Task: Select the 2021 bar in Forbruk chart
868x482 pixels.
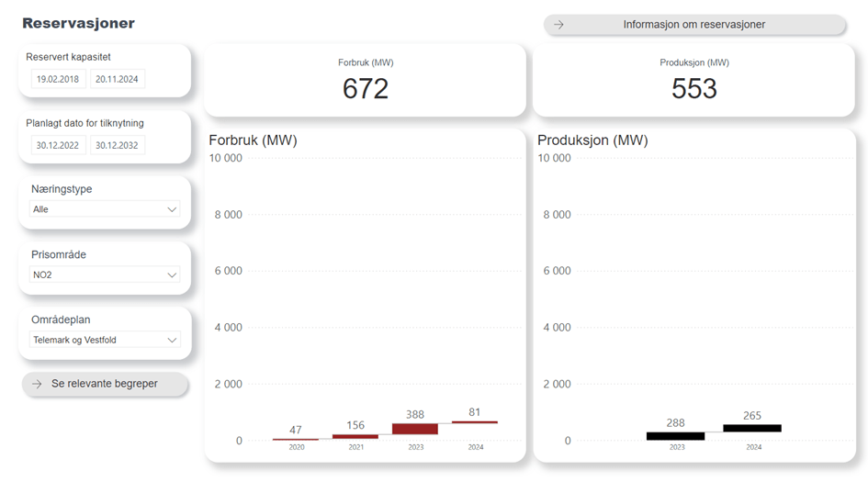Action: 355,436
